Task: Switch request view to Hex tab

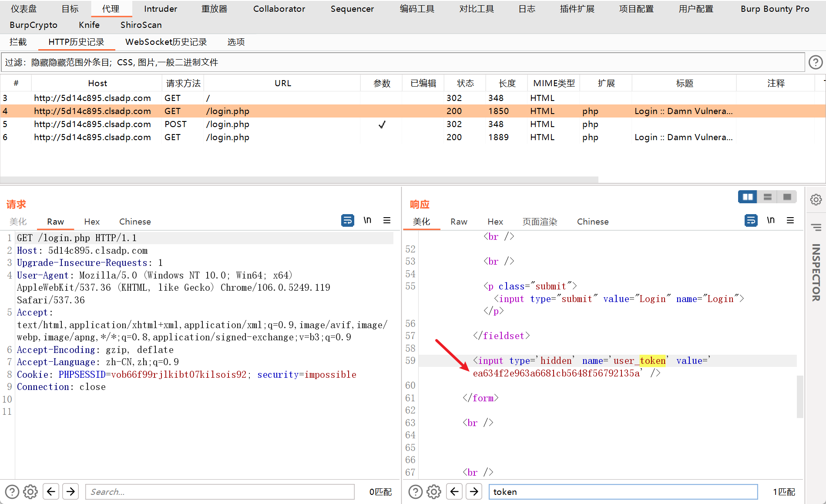Action: point(92,222)
